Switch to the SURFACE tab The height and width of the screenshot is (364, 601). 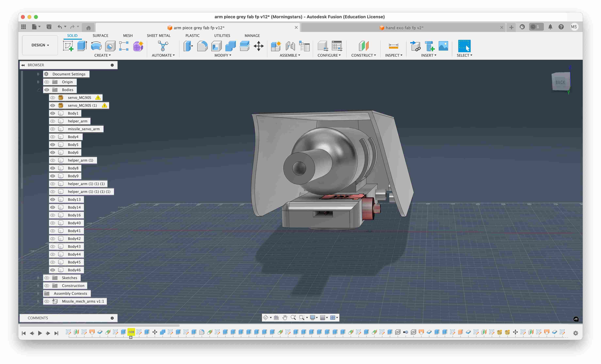tap(100, 36)
